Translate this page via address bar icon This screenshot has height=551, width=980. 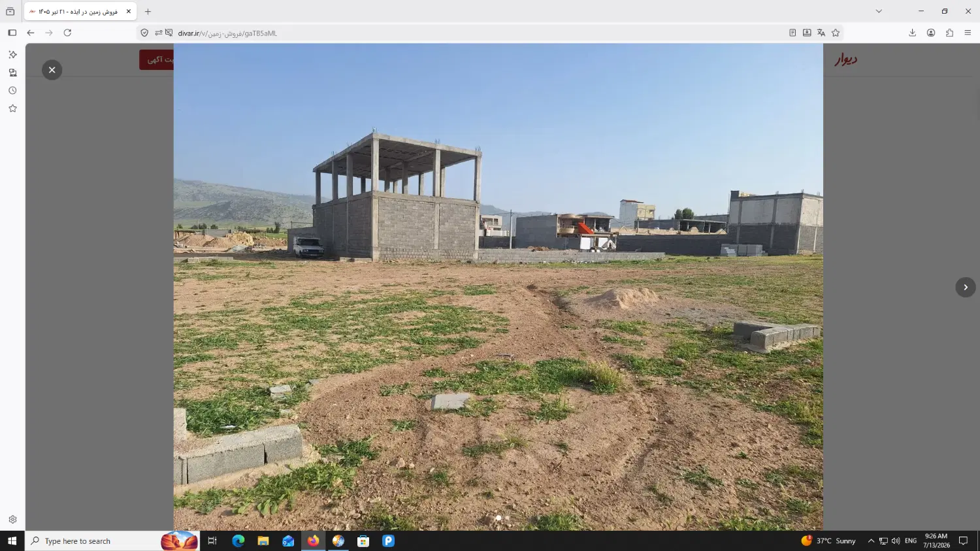(x=821, y=33)
